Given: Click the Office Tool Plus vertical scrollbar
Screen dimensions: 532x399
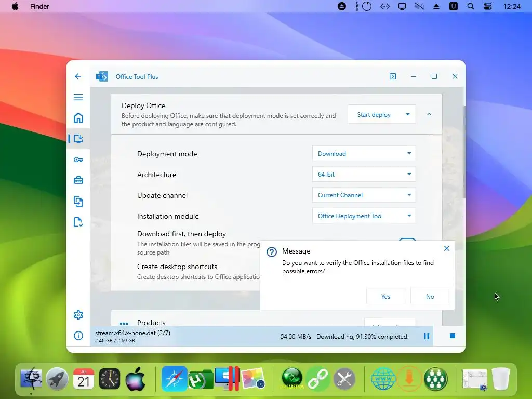Looking at the screenshot, I should coord(464,152).
